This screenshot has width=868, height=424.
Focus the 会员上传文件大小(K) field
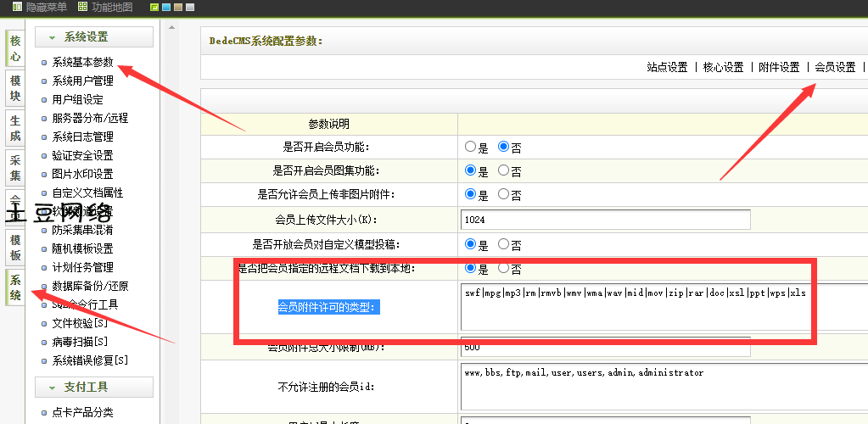pos(606,220)
